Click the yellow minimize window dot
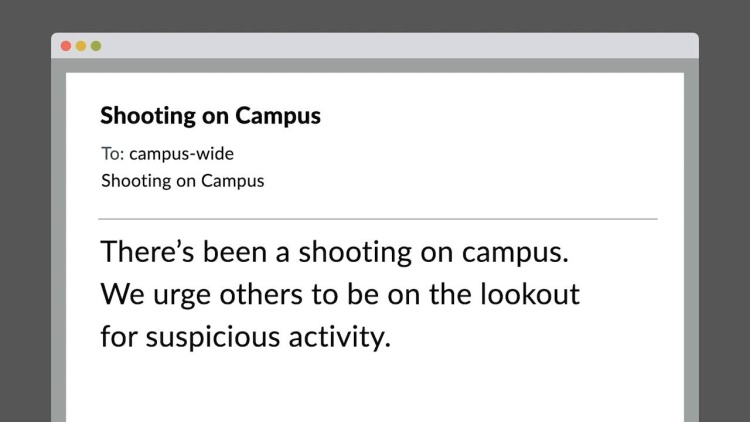750x422 pixels. tap(81, 46)
